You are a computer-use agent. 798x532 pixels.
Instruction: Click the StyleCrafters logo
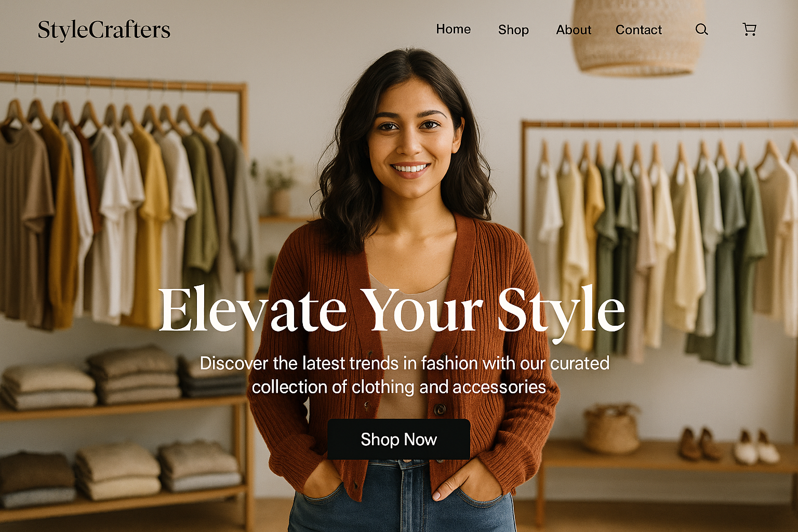point(104,30)
